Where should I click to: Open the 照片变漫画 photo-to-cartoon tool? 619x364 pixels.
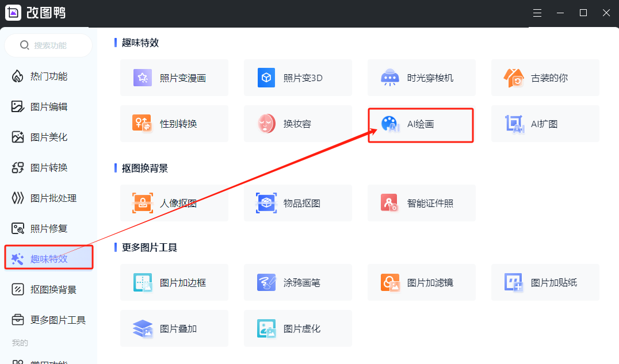[x=174, y=78]
